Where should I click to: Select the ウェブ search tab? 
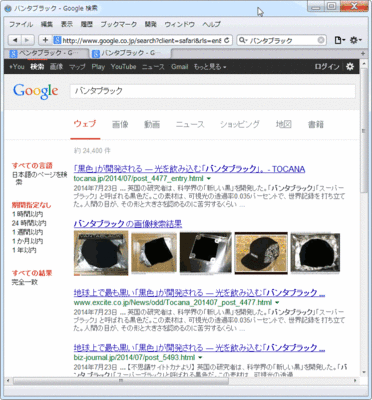(85, 124)
